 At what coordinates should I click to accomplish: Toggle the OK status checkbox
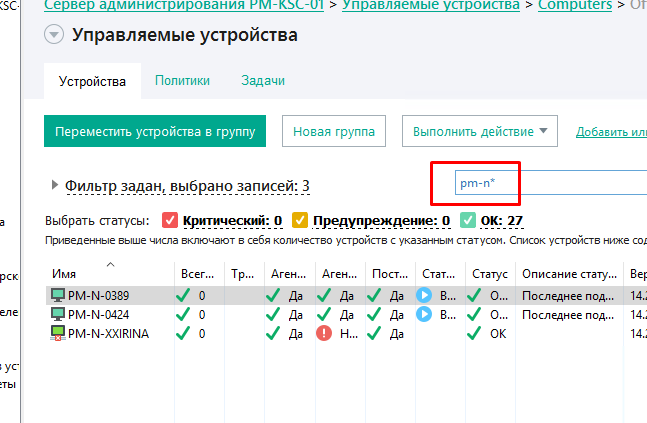pyautogui.click(x=468, y=221)
